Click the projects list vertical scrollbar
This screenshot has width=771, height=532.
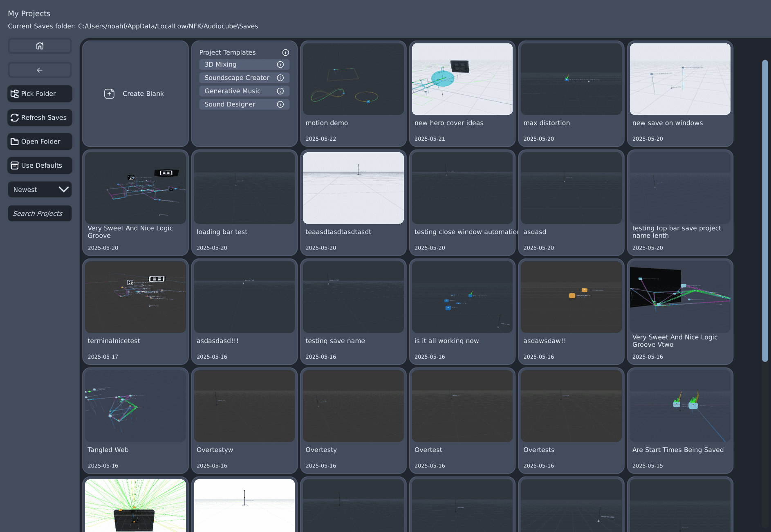click(x=765, y=211)
